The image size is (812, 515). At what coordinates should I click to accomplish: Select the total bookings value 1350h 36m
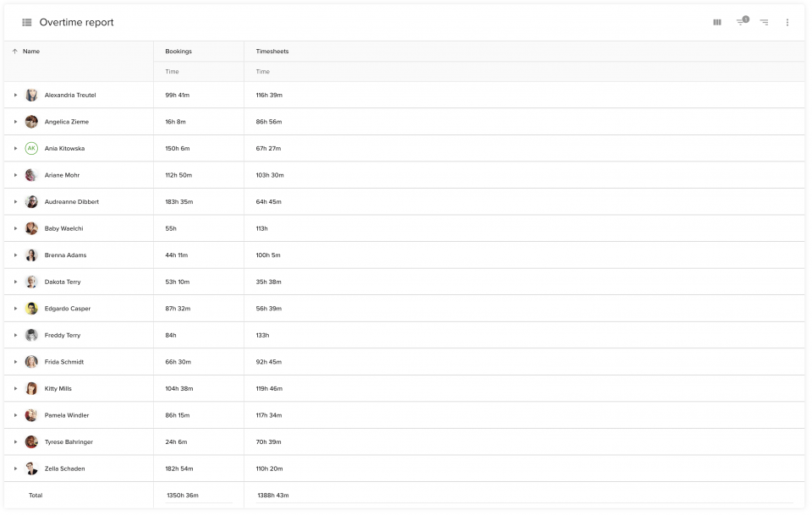pos(183,496)
